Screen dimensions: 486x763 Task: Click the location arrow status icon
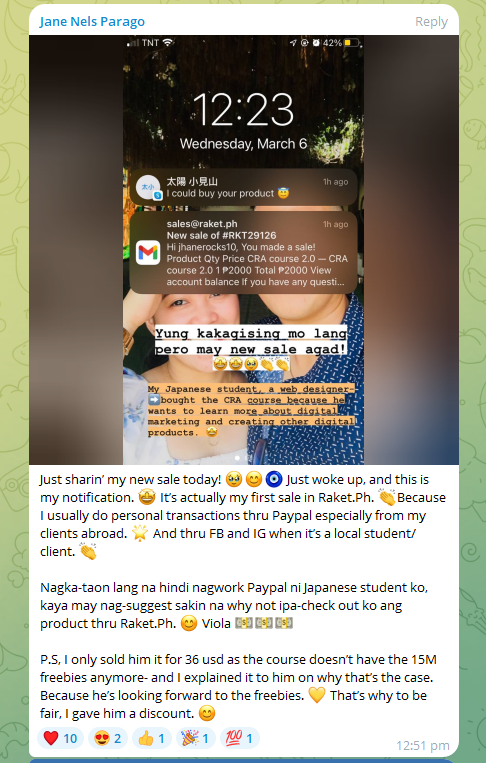tap(293, 43)
